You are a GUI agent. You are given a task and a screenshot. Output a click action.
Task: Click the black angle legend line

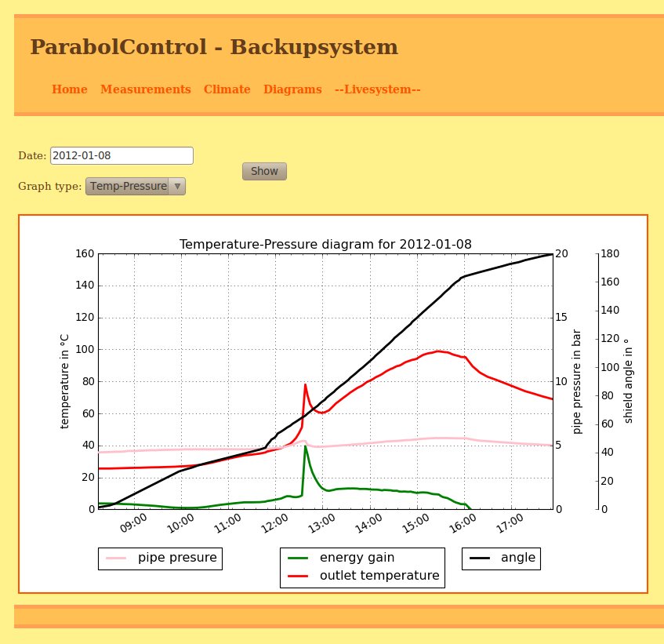point(479,558)
